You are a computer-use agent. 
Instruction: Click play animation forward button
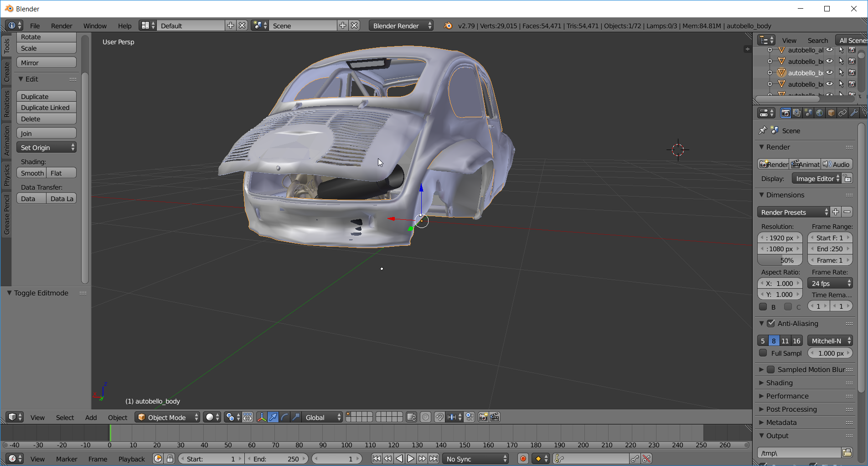coord(411,459)
